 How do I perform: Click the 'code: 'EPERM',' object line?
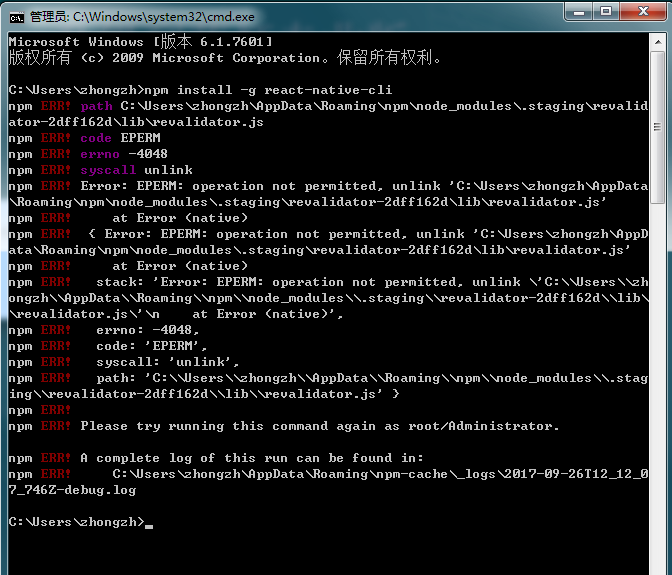pyautogui.click(x=108, y=346)
